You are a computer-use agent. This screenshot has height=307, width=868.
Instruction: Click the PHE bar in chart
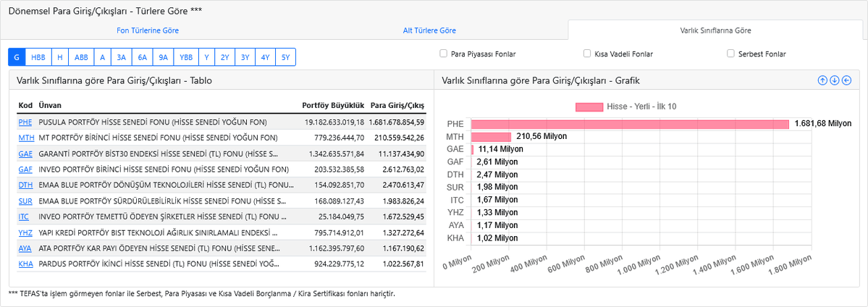click(630, 124)
